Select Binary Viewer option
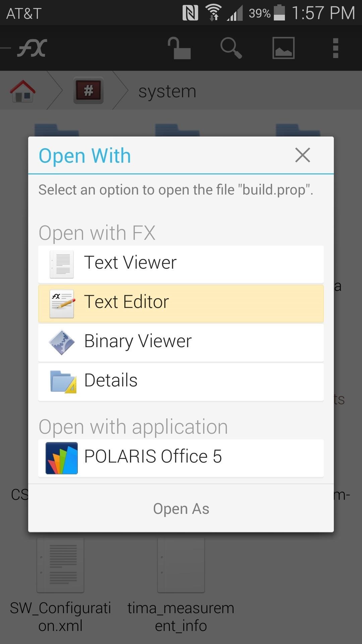Screen dimensions: 362x644 click(181, 342)
